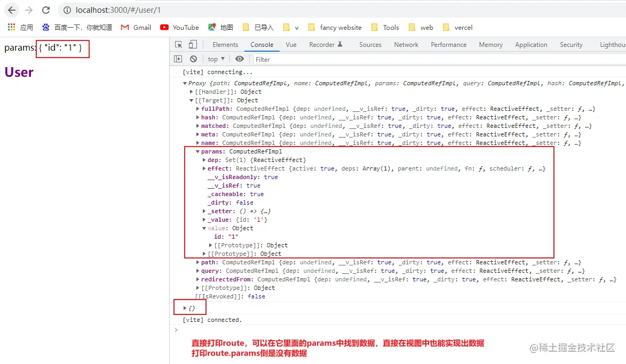Select the 'id: "1"' value row
626x364 pixels.
226,237
